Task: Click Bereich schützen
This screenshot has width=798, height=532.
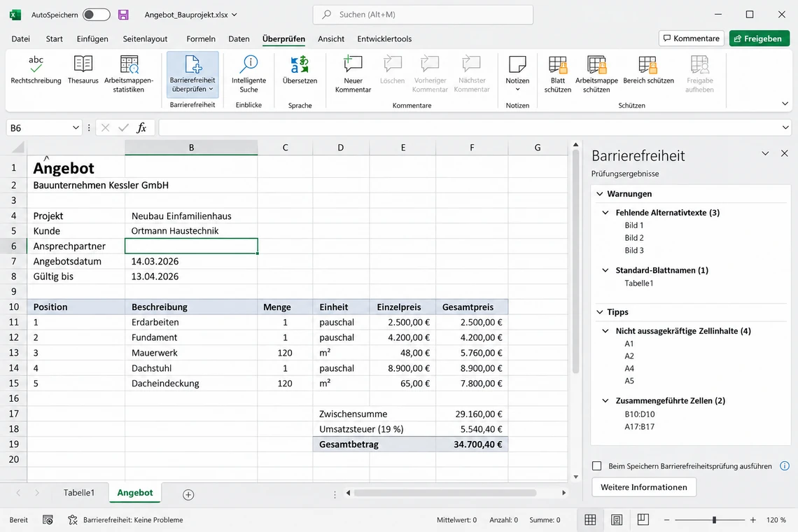Action: [648, 70]
